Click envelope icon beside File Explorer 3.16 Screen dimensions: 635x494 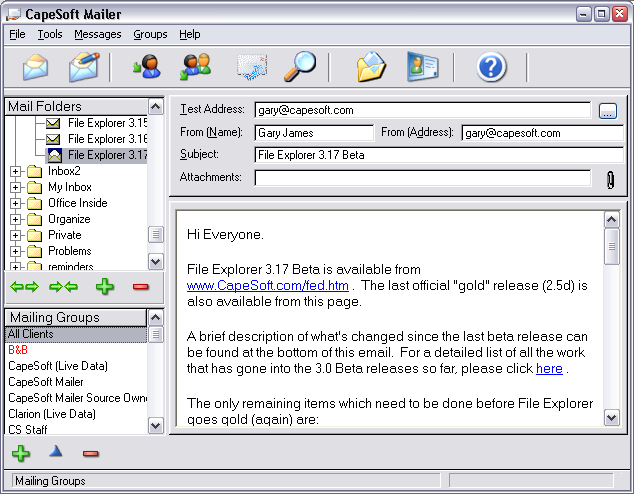(x=53, y=139)
